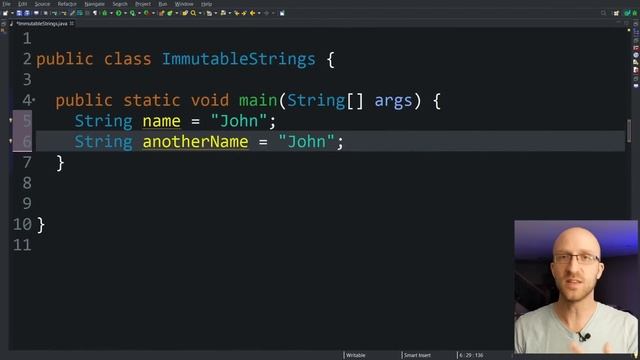Click the warning marker on line 6
The width and height of the screenshot is (640, 360).
click(x=11, y=141)
